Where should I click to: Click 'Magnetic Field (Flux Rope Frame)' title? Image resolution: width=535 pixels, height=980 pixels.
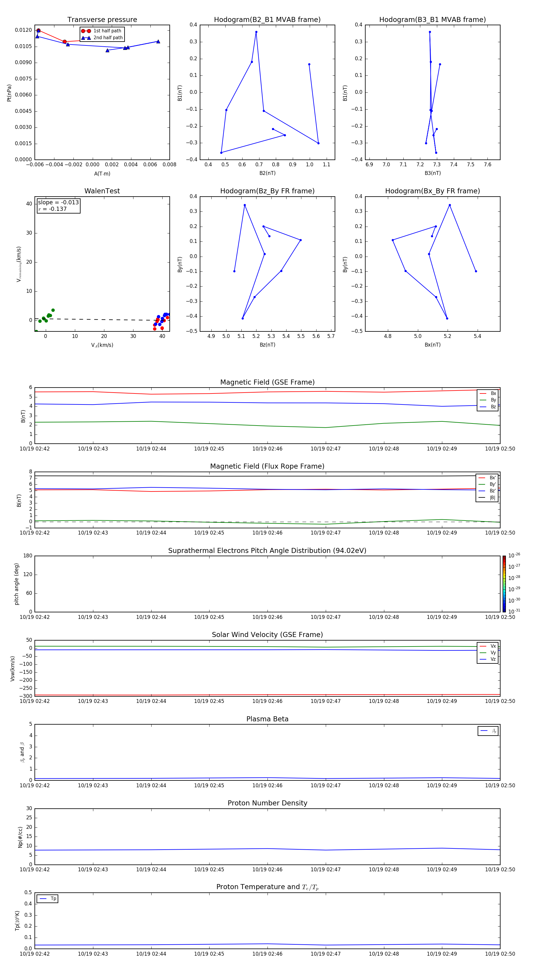[x=267, y=467]
